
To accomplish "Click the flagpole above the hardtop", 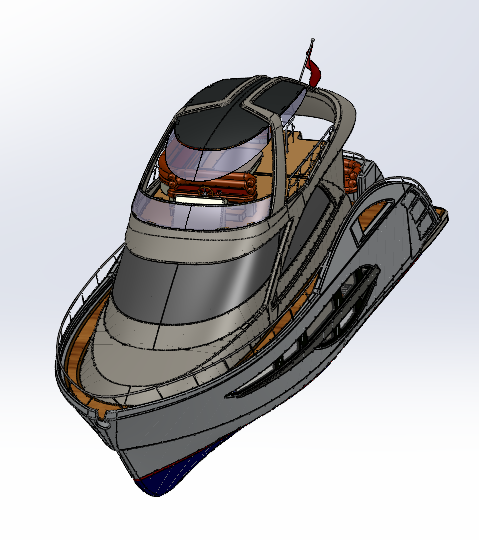I will point(306,60).
